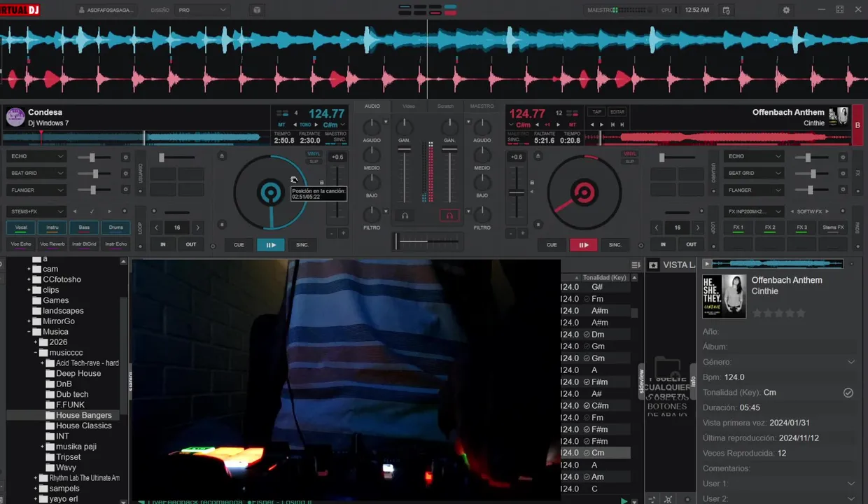
Task: Switch to the Scratch mixer tab
Action: coord(445,106)
